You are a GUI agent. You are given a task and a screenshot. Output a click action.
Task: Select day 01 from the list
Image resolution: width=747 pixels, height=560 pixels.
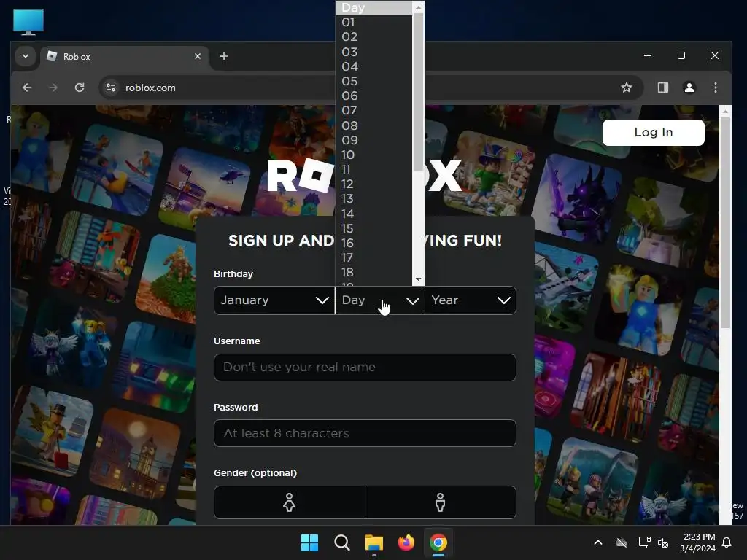[x=373, y=23]
